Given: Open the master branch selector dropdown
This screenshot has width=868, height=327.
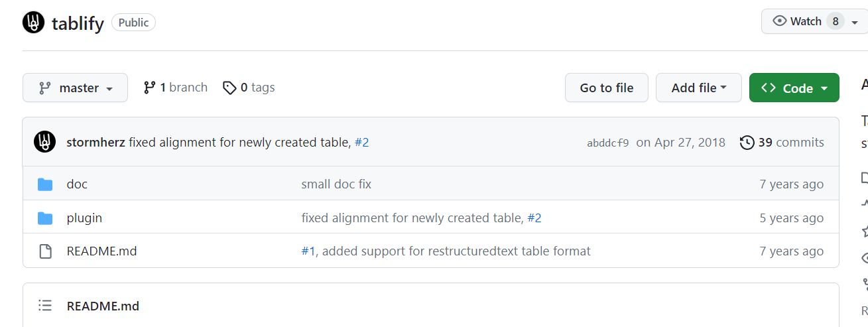Looking at the screenshot, I should 75,88.
